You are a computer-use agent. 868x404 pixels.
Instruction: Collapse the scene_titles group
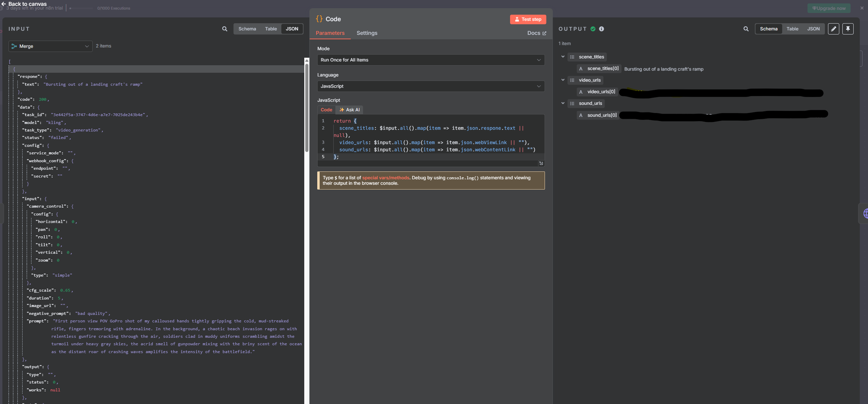[563, 57]
